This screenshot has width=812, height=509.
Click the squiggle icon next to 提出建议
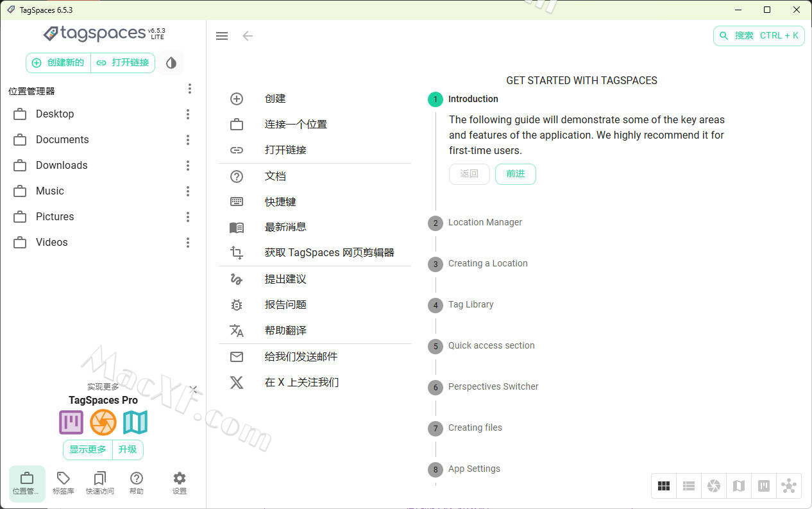tap(237, 279)
